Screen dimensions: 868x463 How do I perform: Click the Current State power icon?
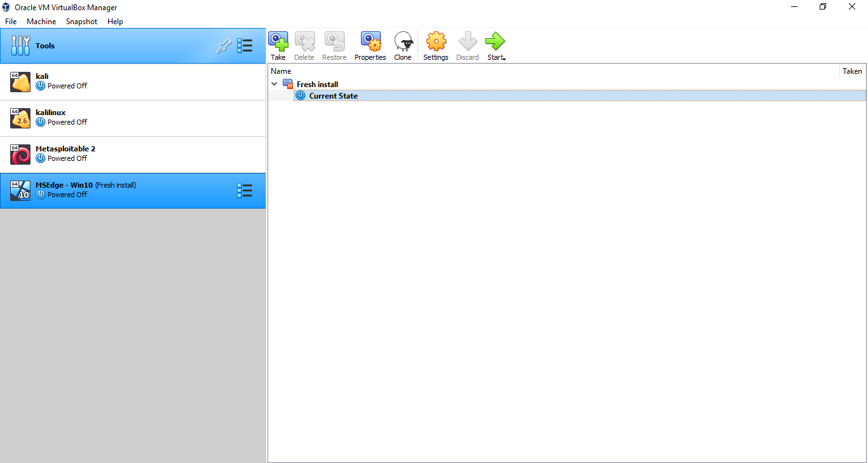click(301, 95)
